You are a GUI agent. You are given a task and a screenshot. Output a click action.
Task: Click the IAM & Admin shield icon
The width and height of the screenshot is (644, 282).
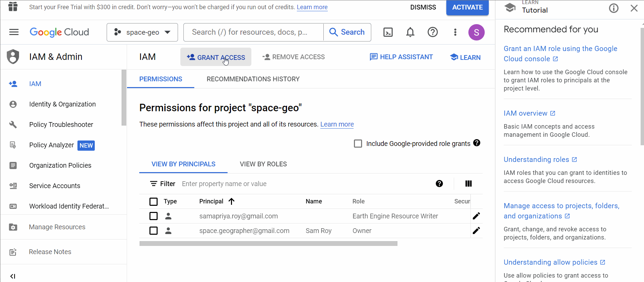13,56
